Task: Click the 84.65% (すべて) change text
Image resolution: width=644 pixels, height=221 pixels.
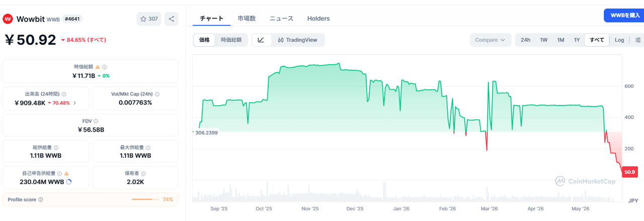Action: click(x=86, y=40)
